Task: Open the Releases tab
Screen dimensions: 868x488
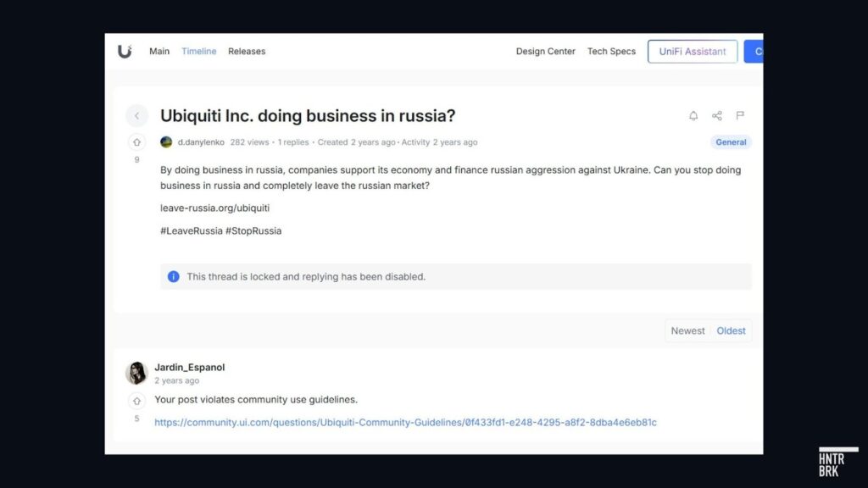Action: point(247,52)
